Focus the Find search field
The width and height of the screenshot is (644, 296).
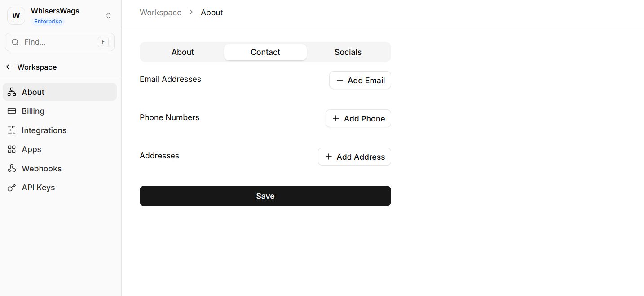point(58,42)
